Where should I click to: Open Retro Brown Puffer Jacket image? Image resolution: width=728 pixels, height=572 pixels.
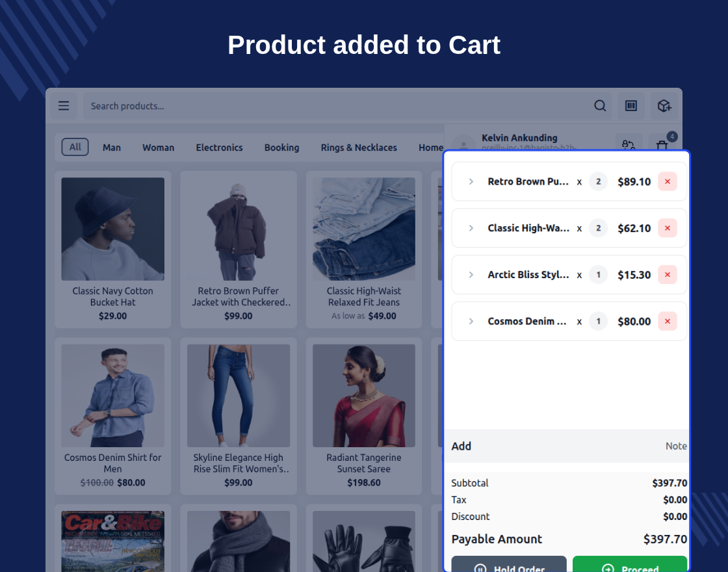238,229
